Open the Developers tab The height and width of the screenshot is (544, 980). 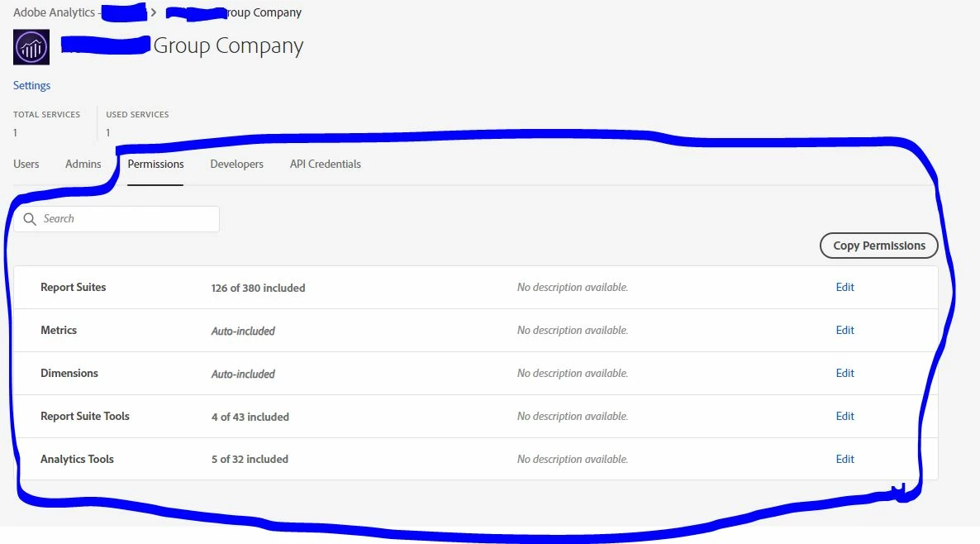[237, 164]
